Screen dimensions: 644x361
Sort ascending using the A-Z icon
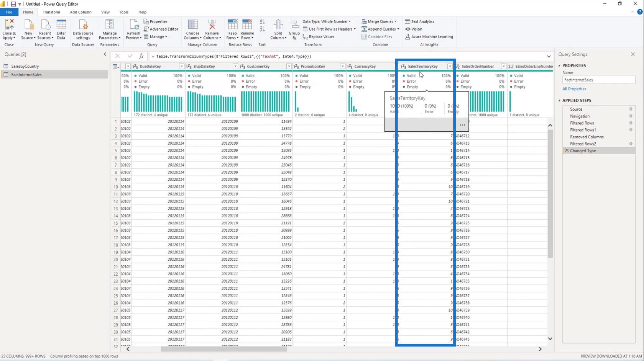point(262,21)
